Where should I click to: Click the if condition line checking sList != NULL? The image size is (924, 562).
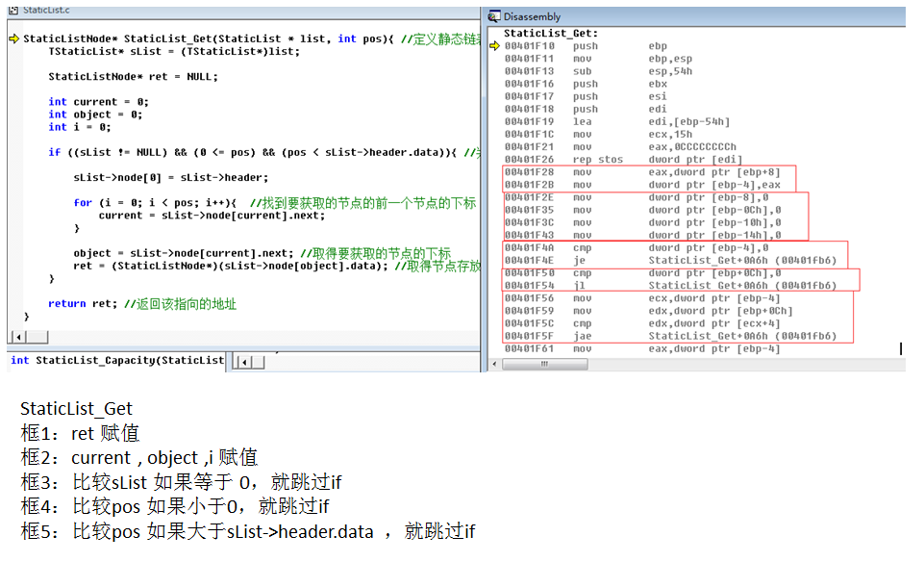(x=264, y=153)
